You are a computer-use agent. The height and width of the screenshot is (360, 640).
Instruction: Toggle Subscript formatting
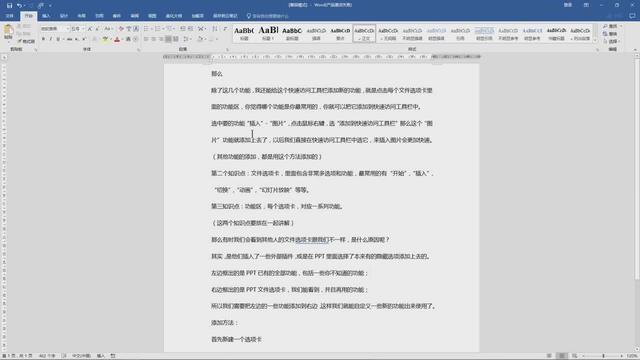coord(76,39)
